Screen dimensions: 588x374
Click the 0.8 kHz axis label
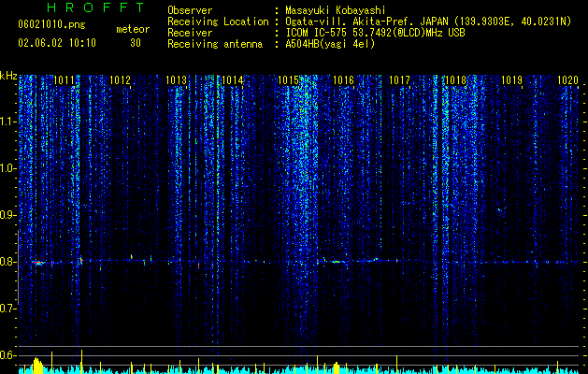tap(7, 262)
